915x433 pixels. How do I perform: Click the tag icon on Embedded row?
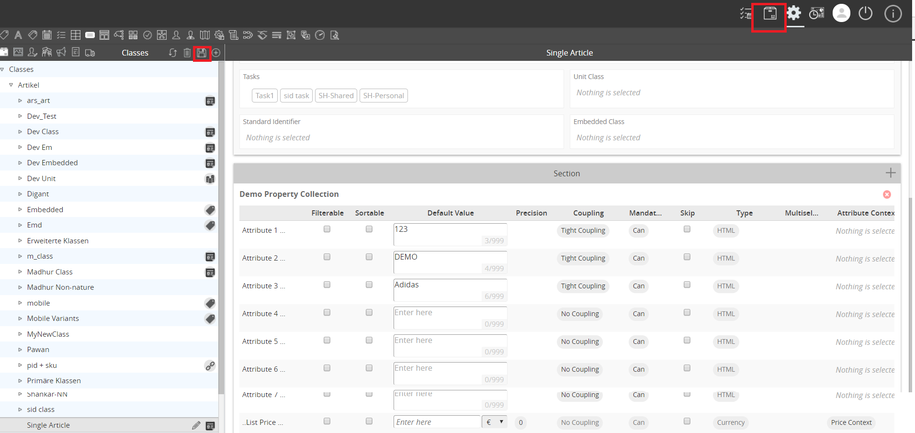(x=210, y=209)
